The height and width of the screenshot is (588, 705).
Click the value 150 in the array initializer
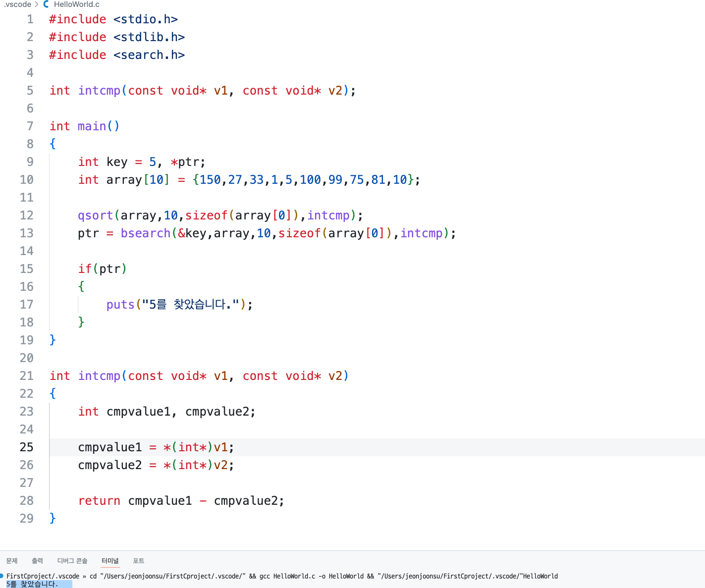(210, 180)
